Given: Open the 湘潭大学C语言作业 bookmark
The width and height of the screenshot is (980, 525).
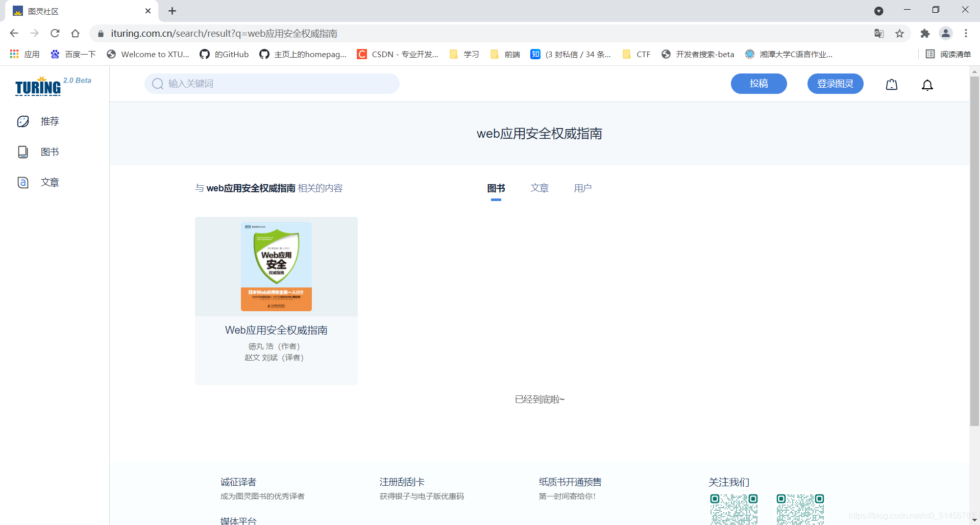Looking at the screenshot, I should pyautogui.click(x=789, y=54).
